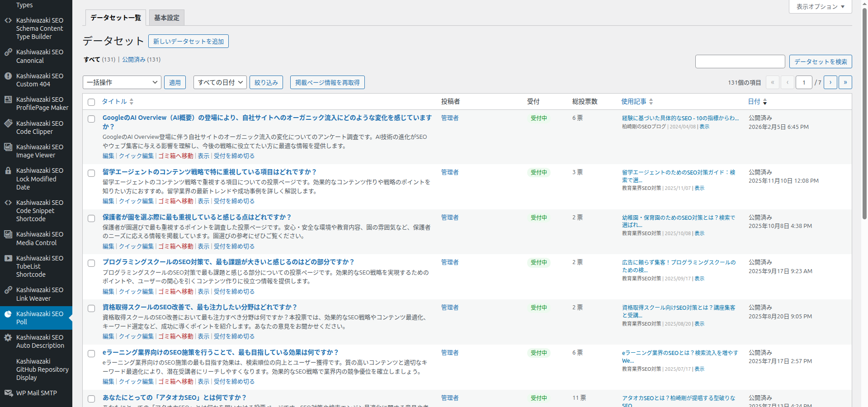Sort by the 使用記事 column header

637,102
